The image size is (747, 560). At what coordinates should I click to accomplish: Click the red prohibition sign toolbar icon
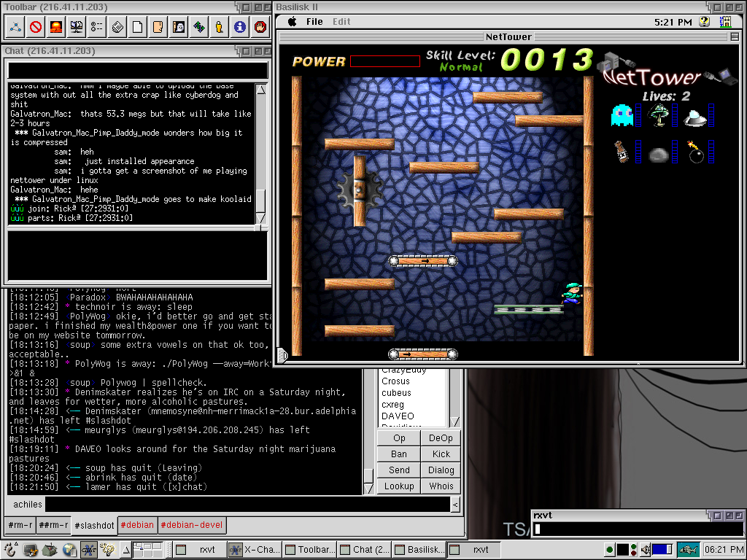pos(36,28)
